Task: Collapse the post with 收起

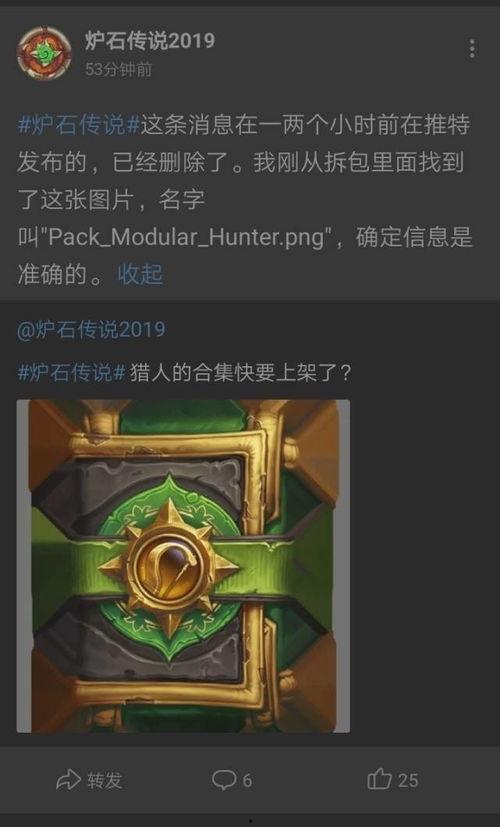Action: pyautogui.click(x=140, y=275)
